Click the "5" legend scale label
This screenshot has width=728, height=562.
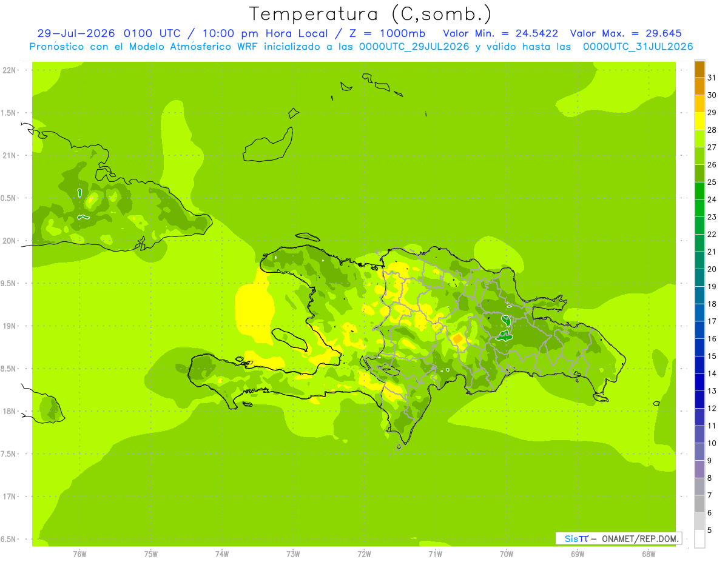(x=710, y=530)
